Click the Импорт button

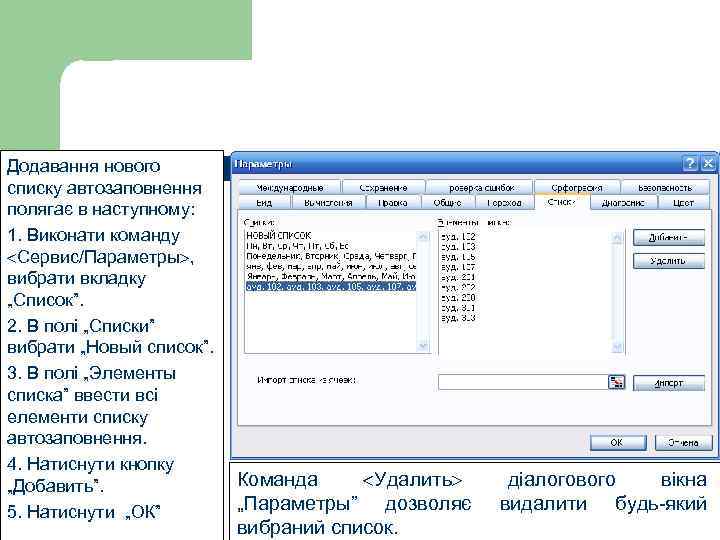point(669,383)
